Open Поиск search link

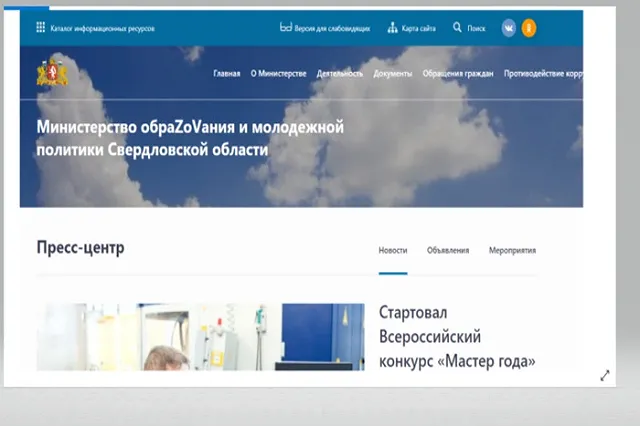[x=476, y=29]
